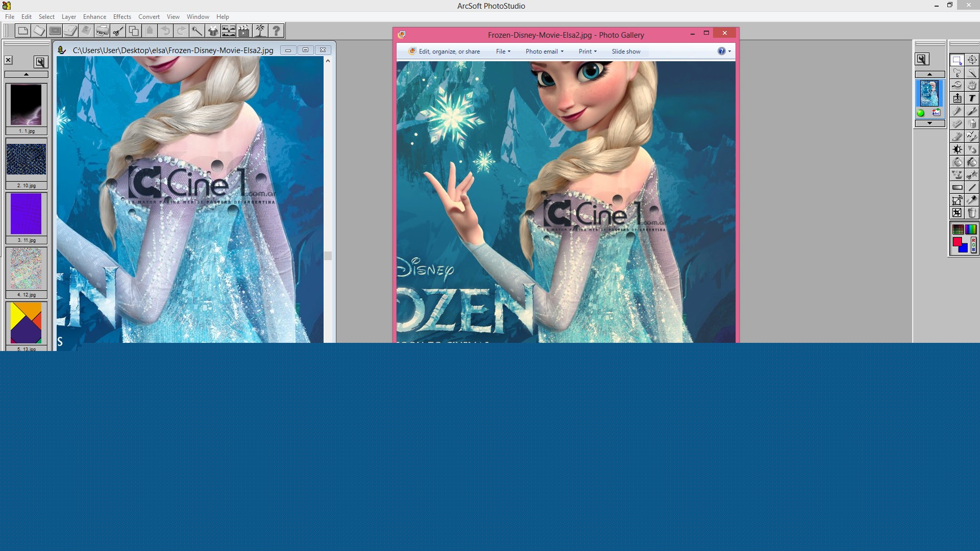
Task: Select the scissors Shape Cut tool
Action: pos(972,174)
